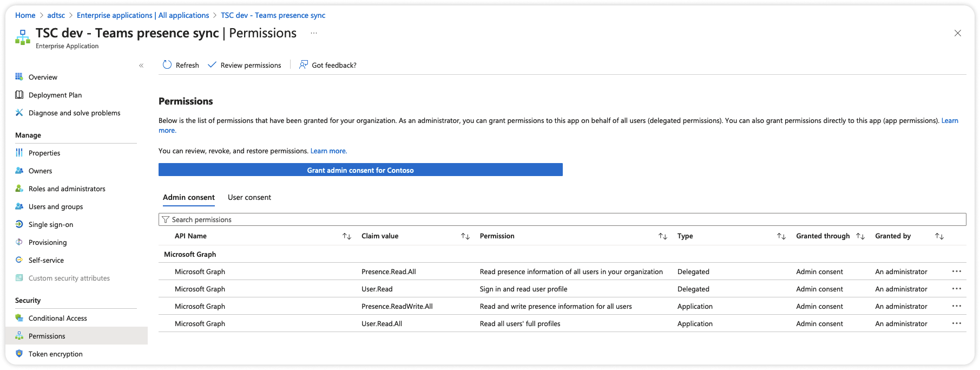Screen dimensions: 980x370
Task: Click the enterprise application header icon
Action: [23, 37]
